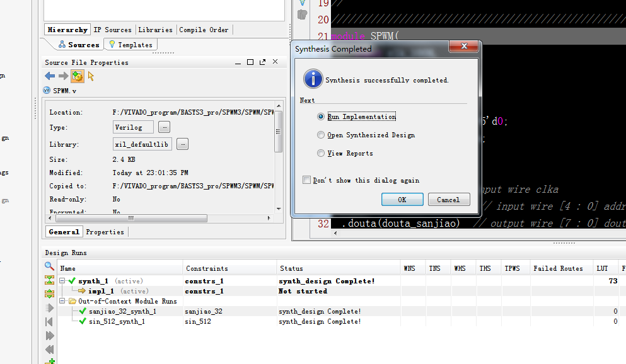Click the properties panel vertical scrollbar
Screen dimensions: 626x364
pos(279,132)
